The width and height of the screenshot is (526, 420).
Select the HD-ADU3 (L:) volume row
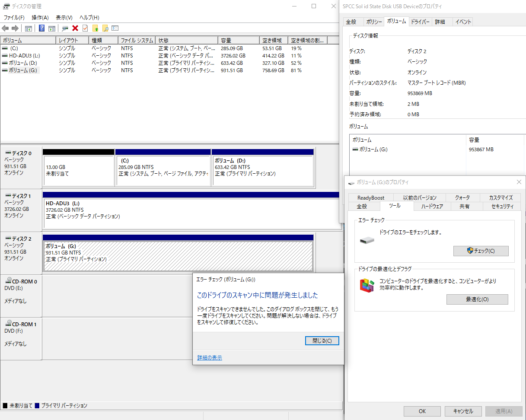click(24, 56)
